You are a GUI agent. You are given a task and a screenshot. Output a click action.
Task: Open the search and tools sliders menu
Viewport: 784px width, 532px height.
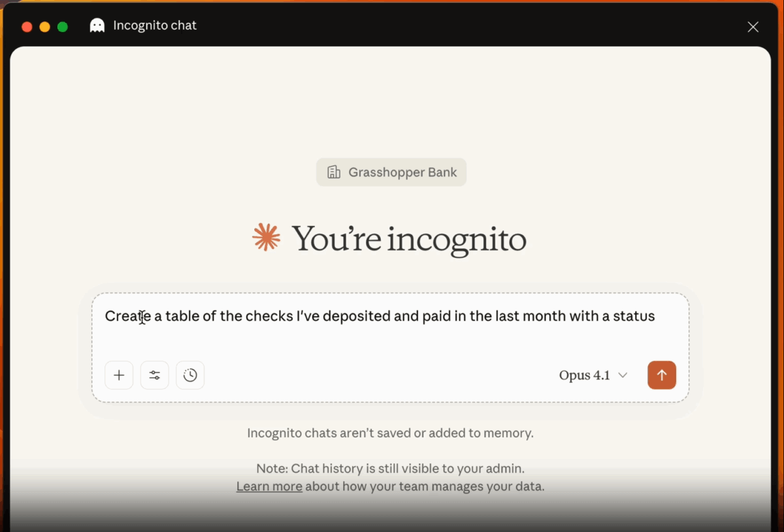[155, 375]
